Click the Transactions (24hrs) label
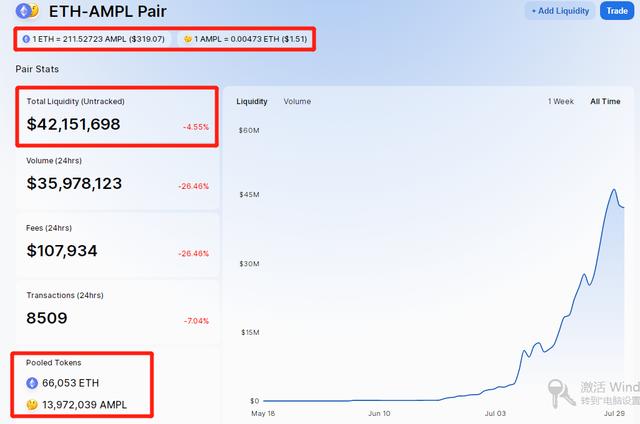640x424 pixels. point(65,295)
